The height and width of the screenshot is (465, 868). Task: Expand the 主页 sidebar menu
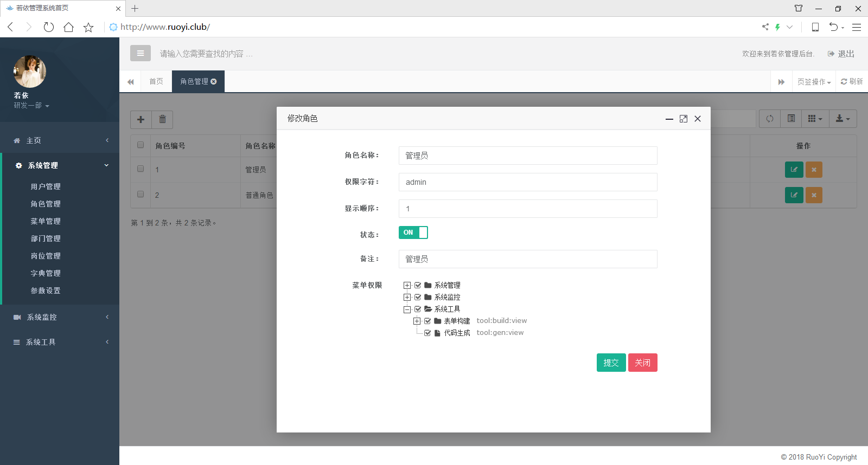[60, 140]
